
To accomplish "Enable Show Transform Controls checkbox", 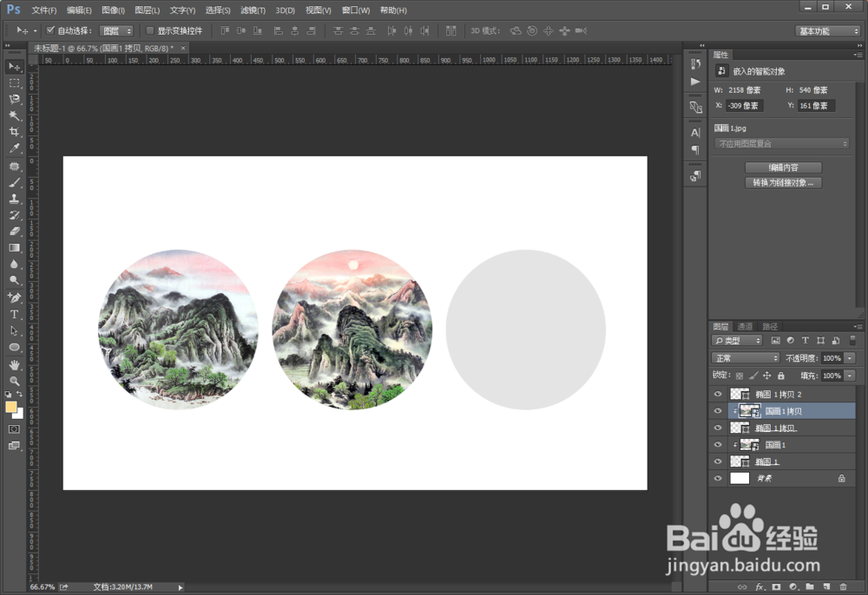I will (149, 30).
